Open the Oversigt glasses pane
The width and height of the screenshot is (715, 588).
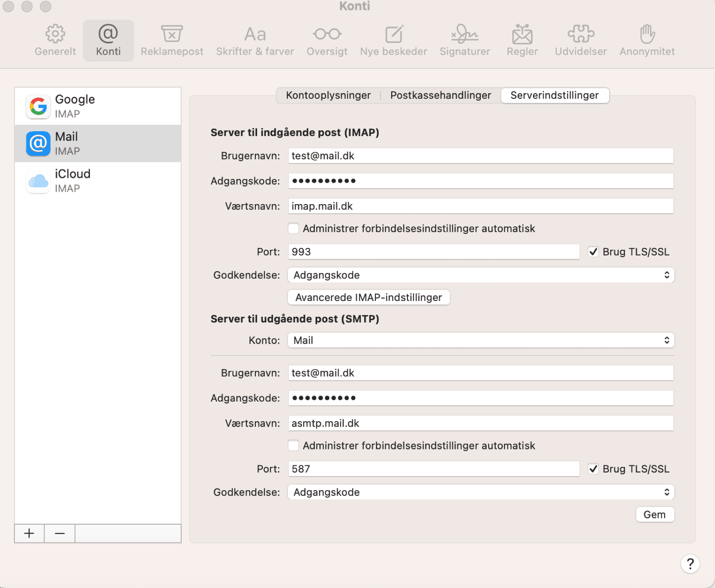pos(327,40)
